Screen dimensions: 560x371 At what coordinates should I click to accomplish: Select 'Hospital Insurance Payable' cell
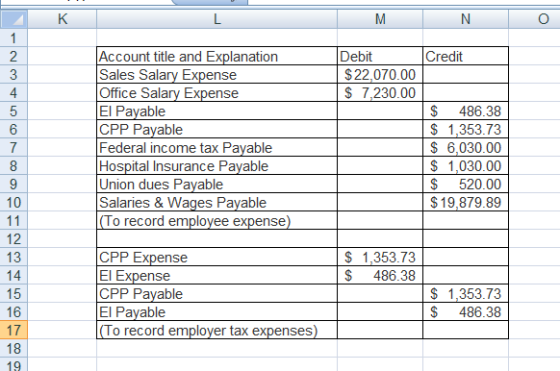pos(217,165)
